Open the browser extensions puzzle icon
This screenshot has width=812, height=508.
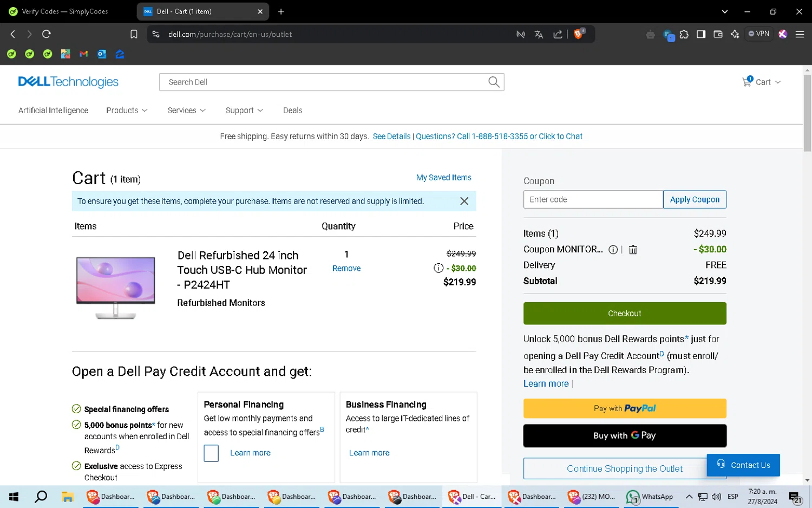pos(684,34)
